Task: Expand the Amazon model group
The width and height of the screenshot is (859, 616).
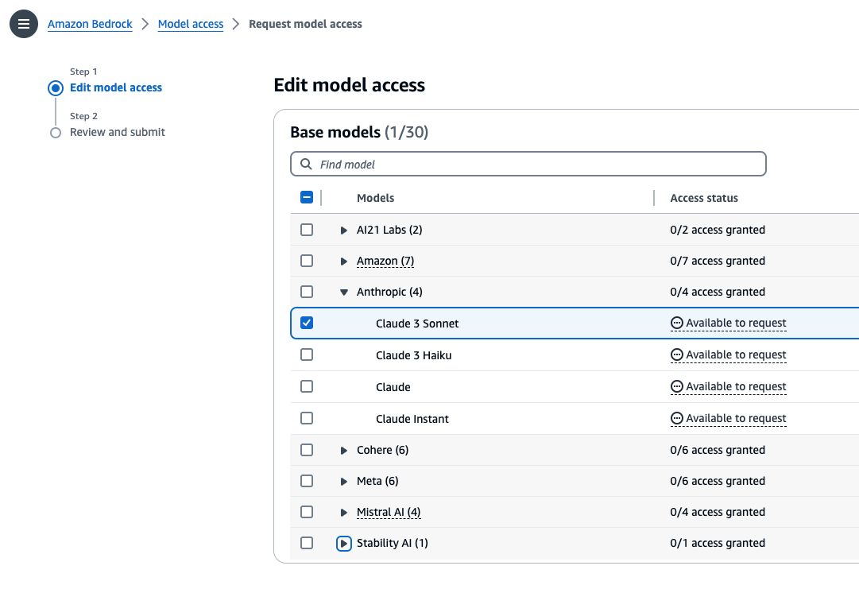Action: [343, 260]
